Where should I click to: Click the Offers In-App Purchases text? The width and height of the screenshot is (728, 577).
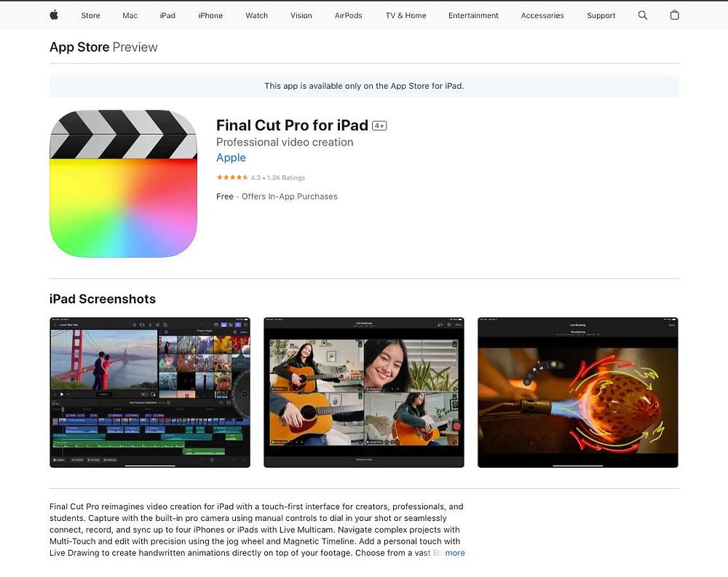click(x=289, y=196)
